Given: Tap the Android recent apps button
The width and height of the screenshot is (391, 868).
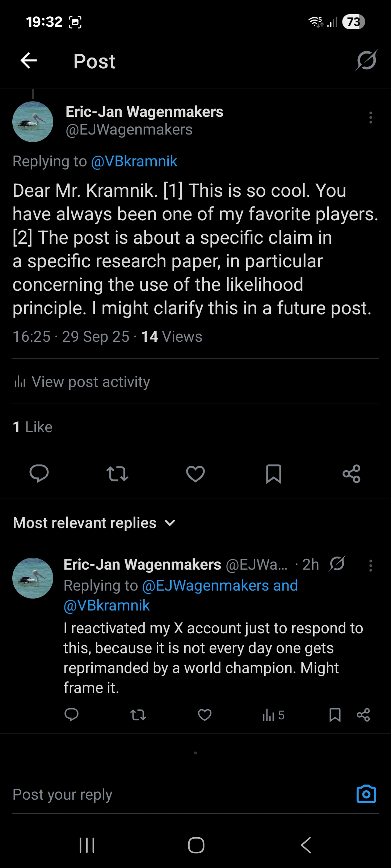Looking at the screenshot, I should click(x=87, y=845).
